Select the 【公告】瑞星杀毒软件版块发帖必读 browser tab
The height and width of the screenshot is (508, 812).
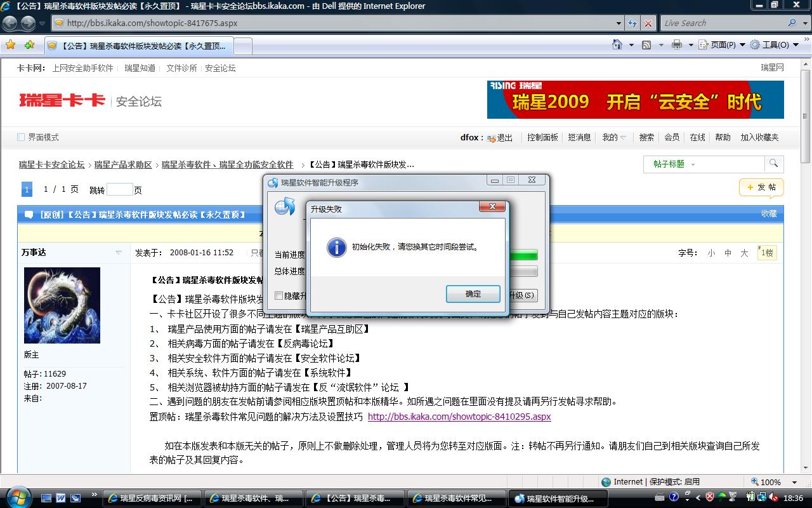(139, 46)
